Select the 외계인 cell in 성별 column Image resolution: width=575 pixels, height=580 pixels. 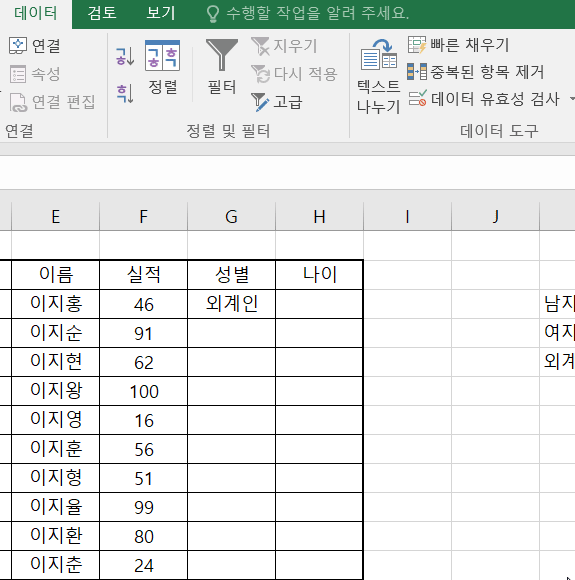[232, 304]
